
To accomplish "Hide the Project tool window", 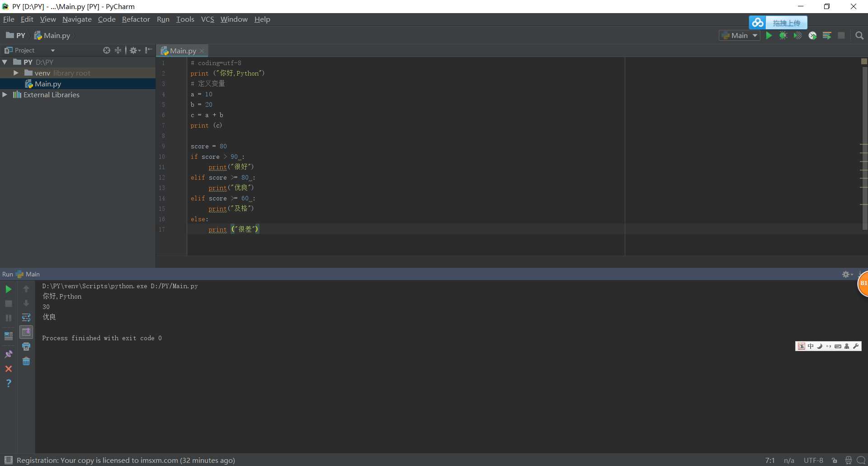I will click(x=148, y=50).
